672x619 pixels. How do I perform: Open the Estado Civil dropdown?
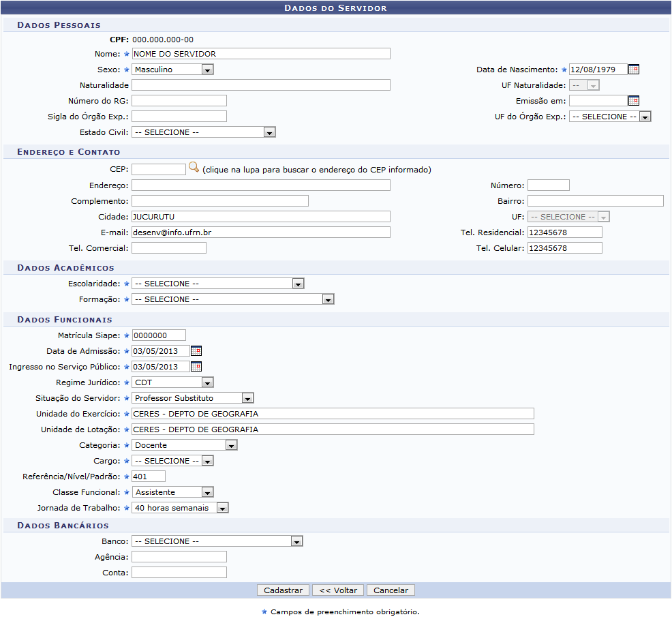pos(203,132)
